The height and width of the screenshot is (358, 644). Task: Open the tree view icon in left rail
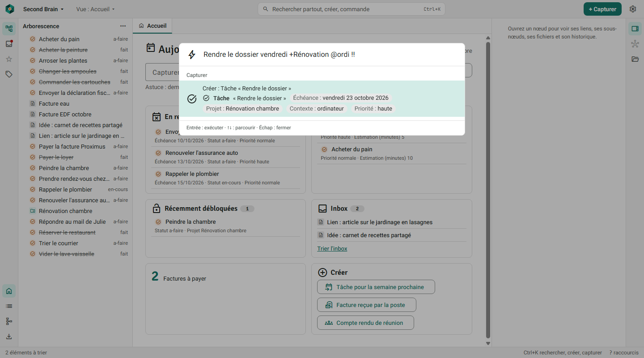9,29
